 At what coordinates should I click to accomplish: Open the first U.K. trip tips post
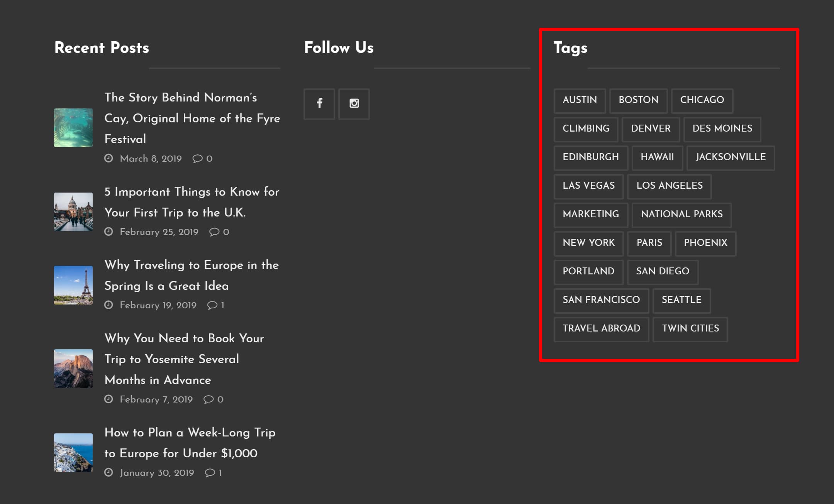(192, 202)
